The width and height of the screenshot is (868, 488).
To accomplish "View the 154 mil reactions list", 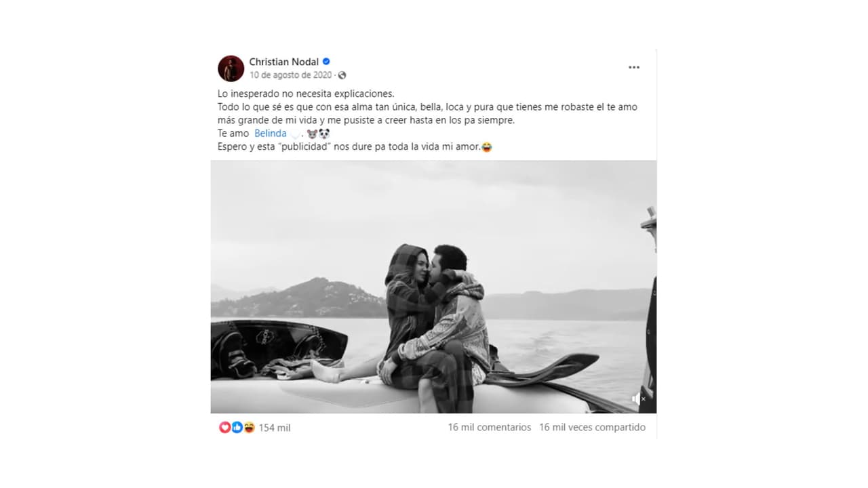I will point(275,428).
